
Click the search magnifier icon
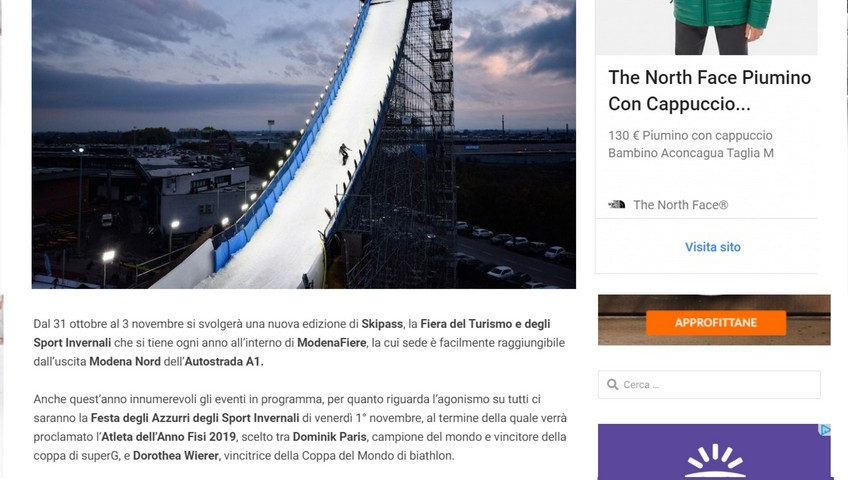[613, 384]
